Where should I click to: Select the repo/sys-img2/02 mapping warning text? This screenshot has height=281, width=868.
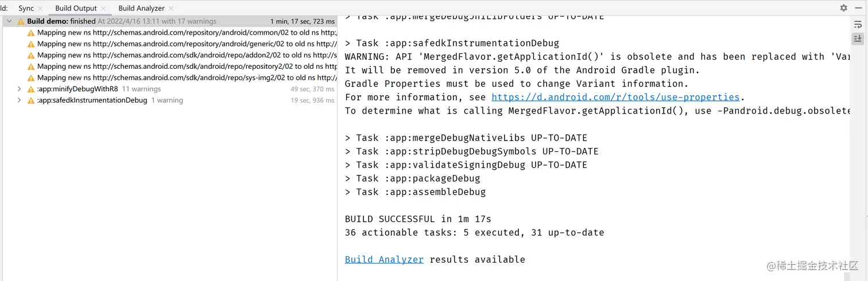(x=187, y=77)
